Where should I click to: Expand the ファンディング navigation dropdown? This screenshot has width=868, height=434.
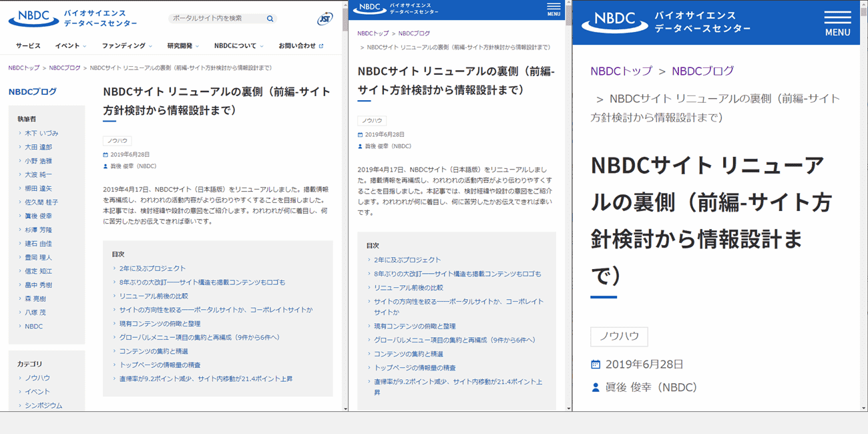click(x=127, y=46)
